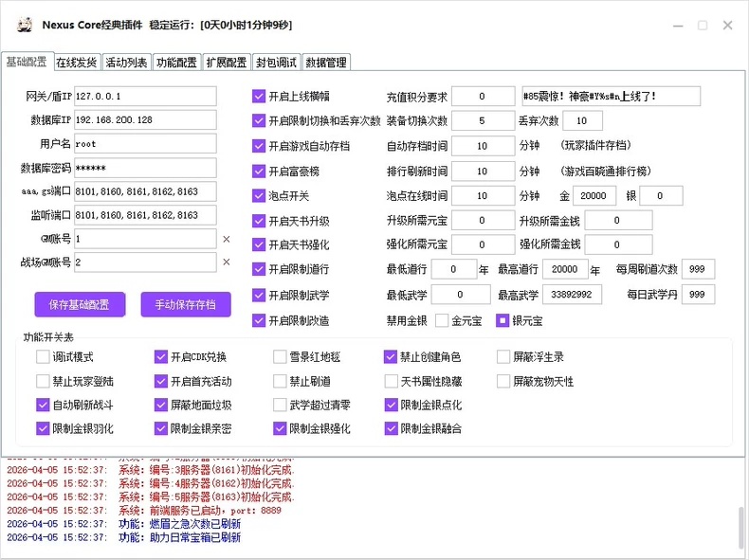Open the 活动列表 tab
Viewport: 749px width, 560px height.
[127, 62]
